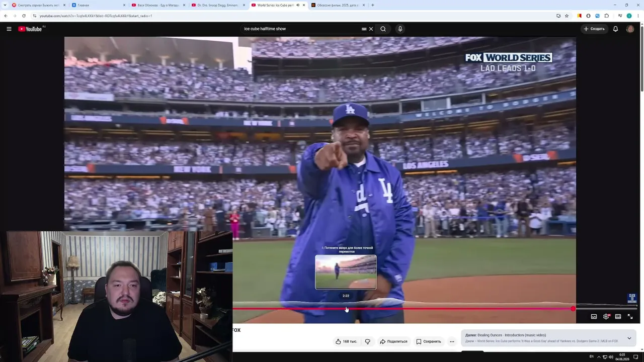Go back in the browser
This screenshot has height=362, width=644.
(6, 16)
